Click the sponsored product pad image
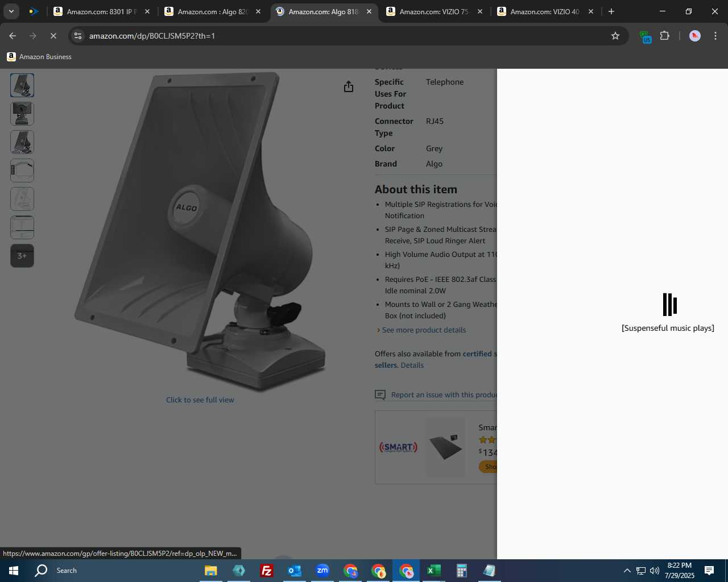Screen dimensions: 728x582 tap(445, 447)
